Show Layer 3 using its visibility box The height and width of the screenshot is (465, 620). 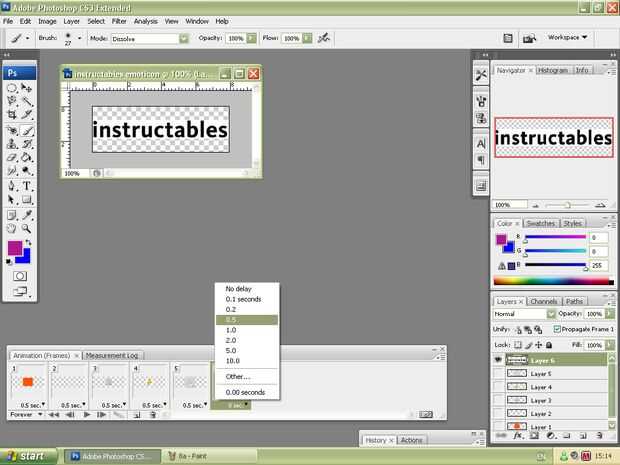pyautogui.click(x=498, y=400)
